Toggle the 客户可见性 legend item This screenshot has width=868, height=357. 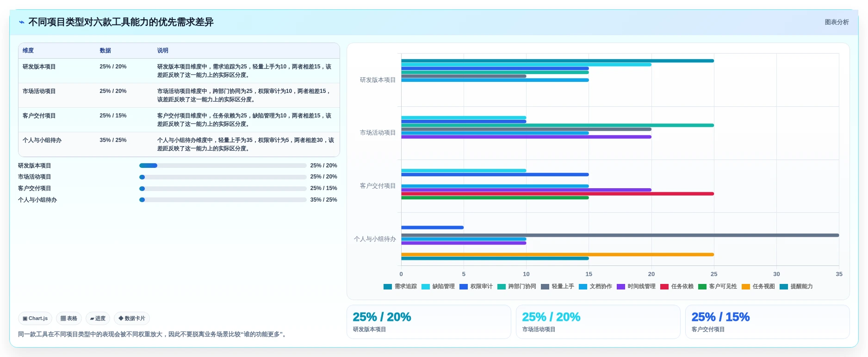[x=718, y=287]
